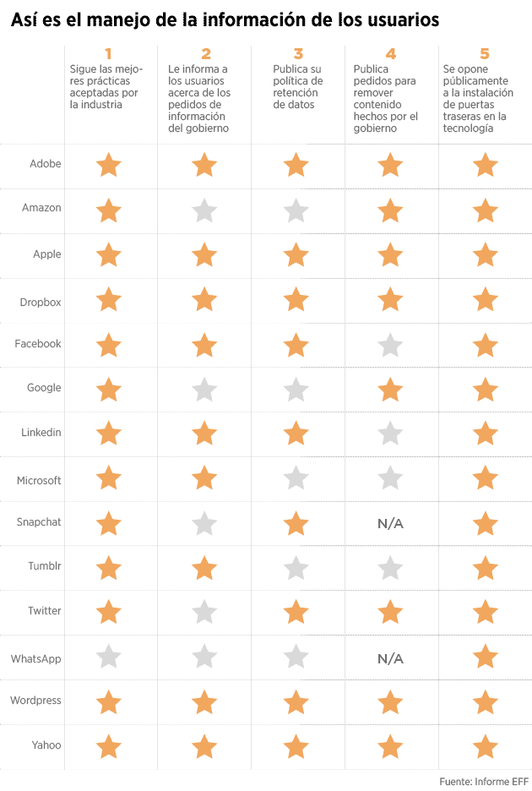Click Snapchat's gray star in column 2
The image size is (532, 791).
(204, 524)
